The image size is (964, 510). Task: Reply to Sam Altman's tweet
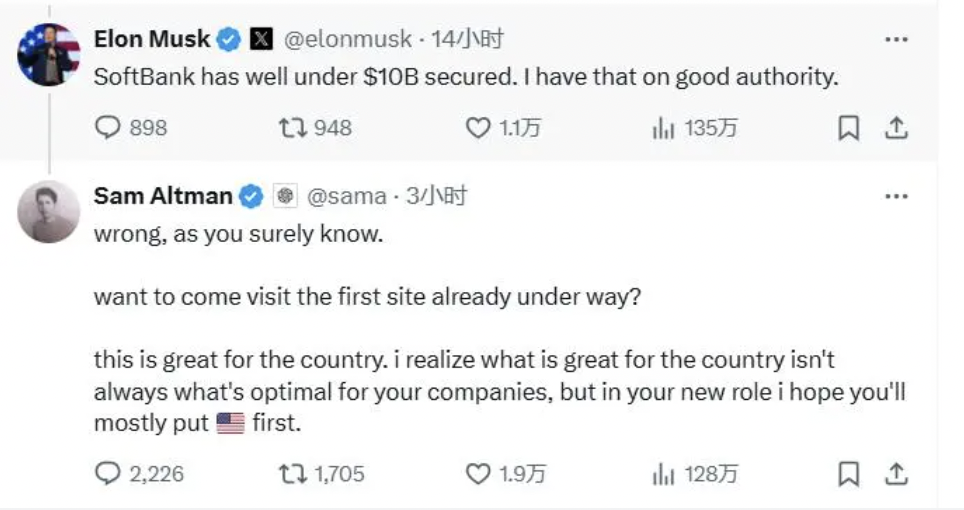click(x=107, y=473)
